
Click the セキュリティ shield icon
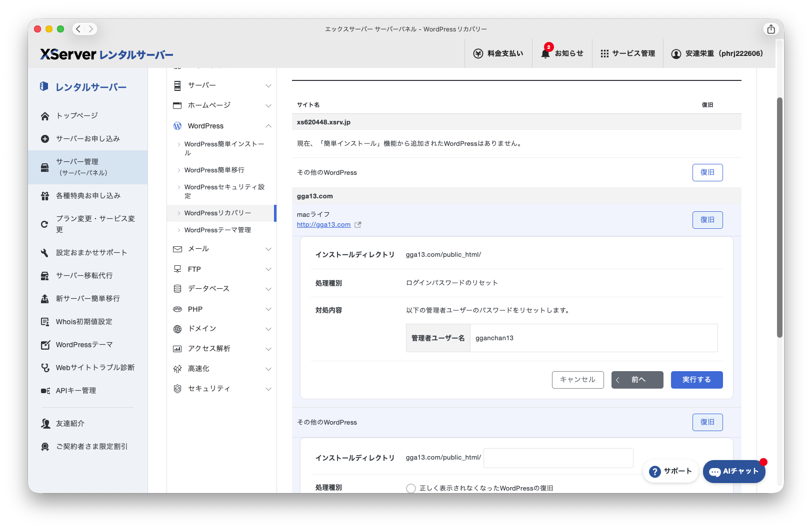pos(177,389)
